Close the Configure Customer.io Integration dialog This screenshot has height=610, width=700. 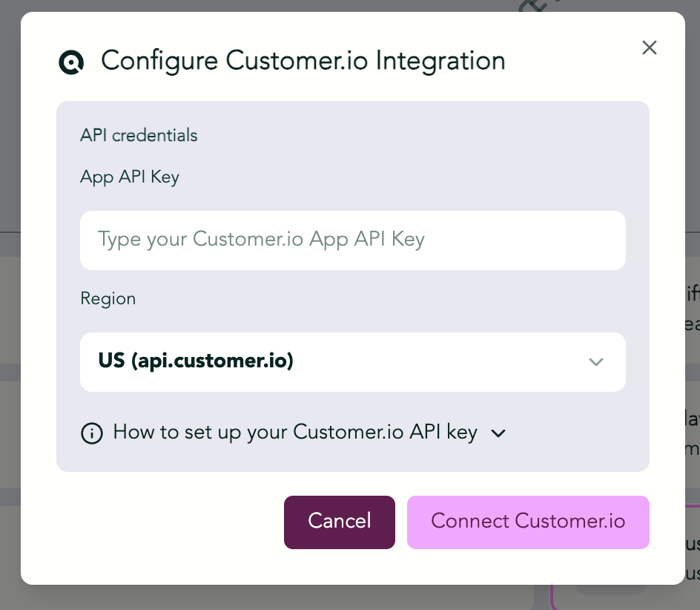[649, 47]
